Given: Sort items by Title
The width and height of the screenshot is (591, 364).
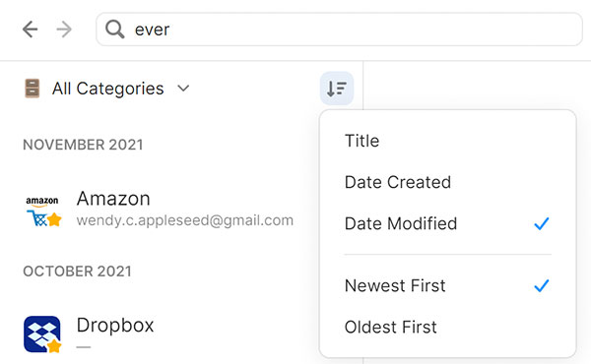Looking at the screenshot, I should tap(447, 141).
